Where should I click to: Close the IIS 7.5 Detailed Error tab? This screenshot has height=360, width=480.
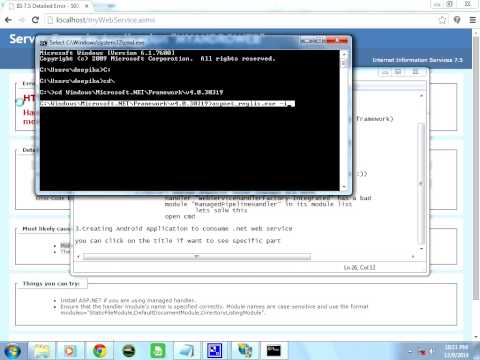click(x=87, y=6)
